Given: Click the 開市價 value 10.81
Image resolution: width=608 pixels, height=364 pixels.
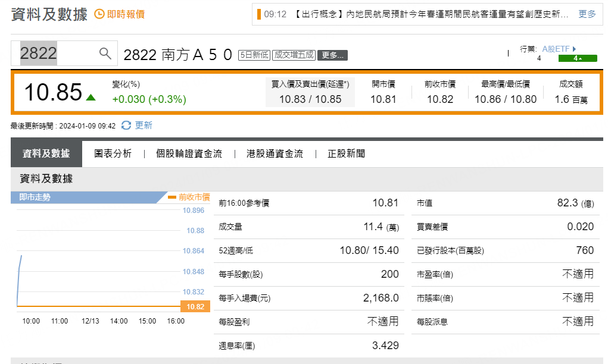Looking at the screenshot, I should [x=383, y=99].
